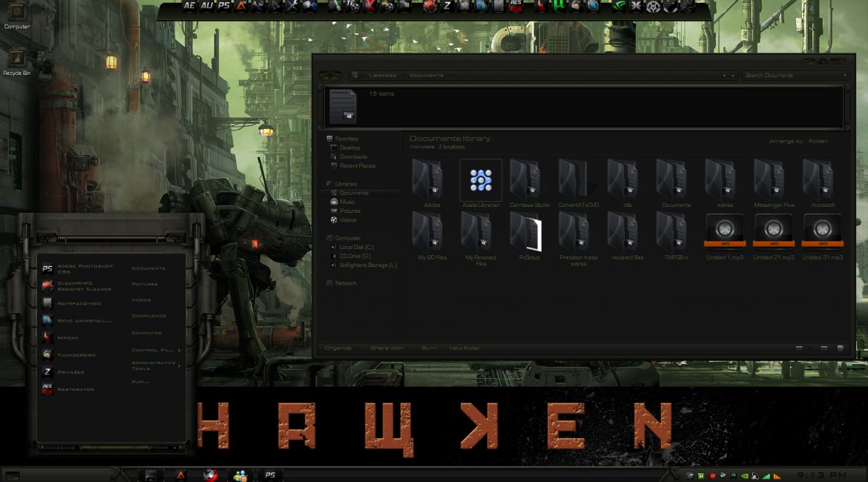This screenshot has height=482, width=868.
Task: Open Adobe Photoshop CS6 from Start menu
Action: click(x=79, y=269)
